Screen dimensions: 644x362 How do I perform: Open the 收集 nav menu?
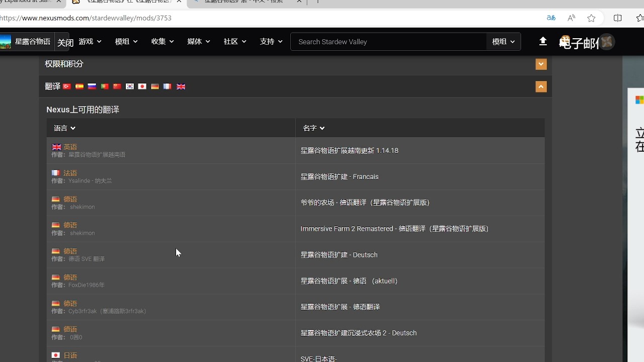coord(163,42)
